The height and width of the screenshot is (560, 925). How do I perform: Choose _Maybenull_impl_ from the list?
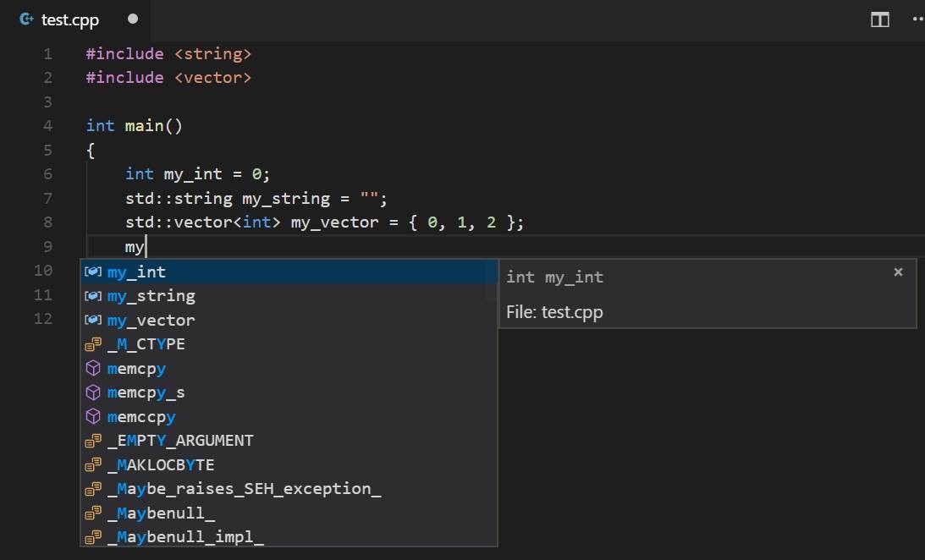click(x=289, y=537)
